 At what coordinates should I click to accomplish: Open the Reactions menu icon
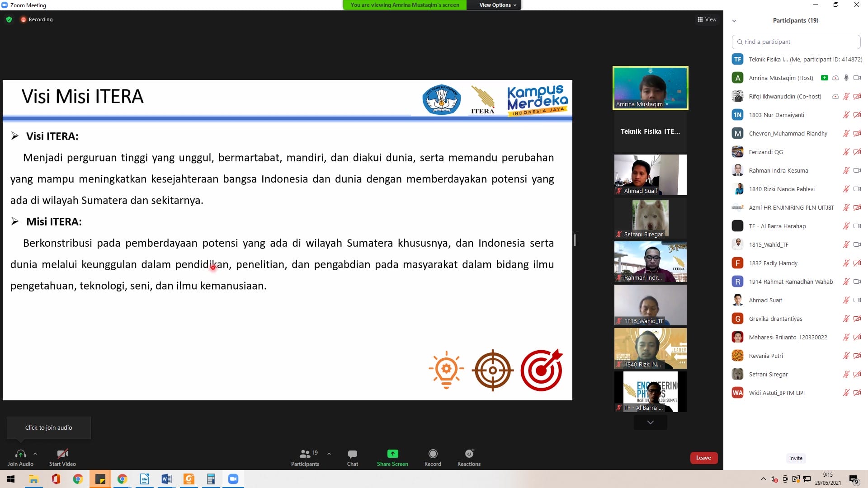(469, 454)
